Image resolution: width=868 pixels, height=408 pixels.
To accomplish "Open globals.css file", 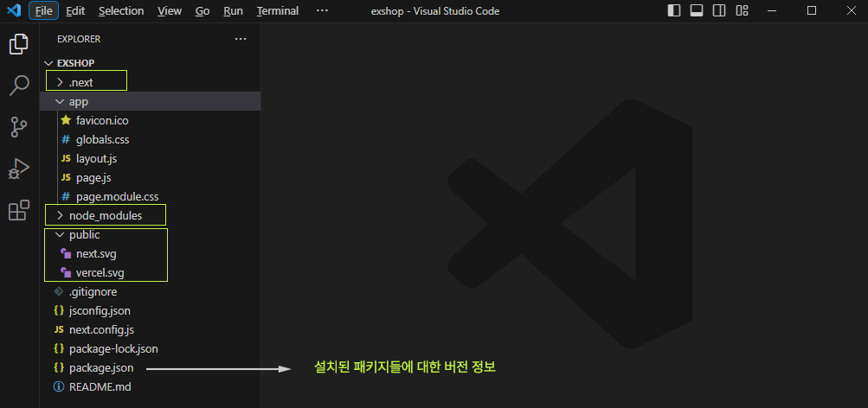I will (102, 139).
